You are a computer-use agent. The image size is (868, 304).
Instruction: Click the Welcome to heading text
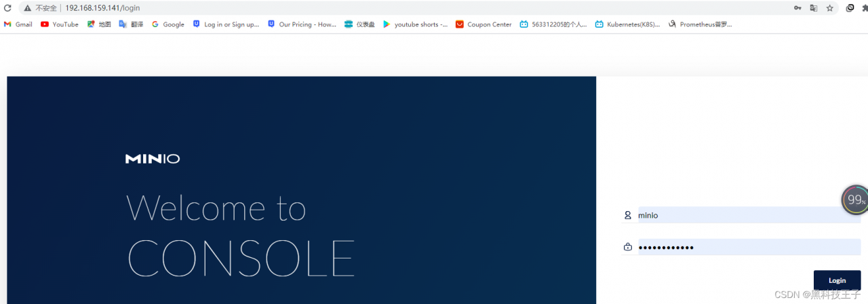(x=216, y=208)
